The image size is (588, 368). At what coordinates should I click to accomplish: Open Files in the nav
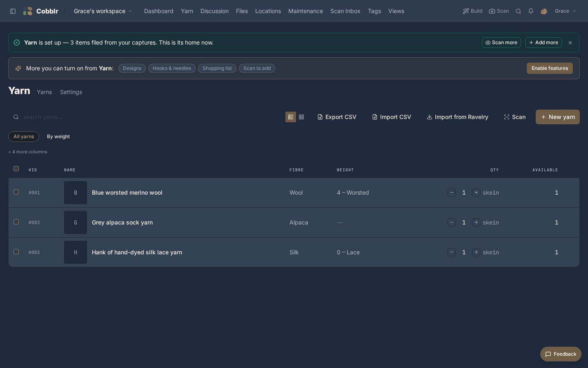tap(242, 11)
